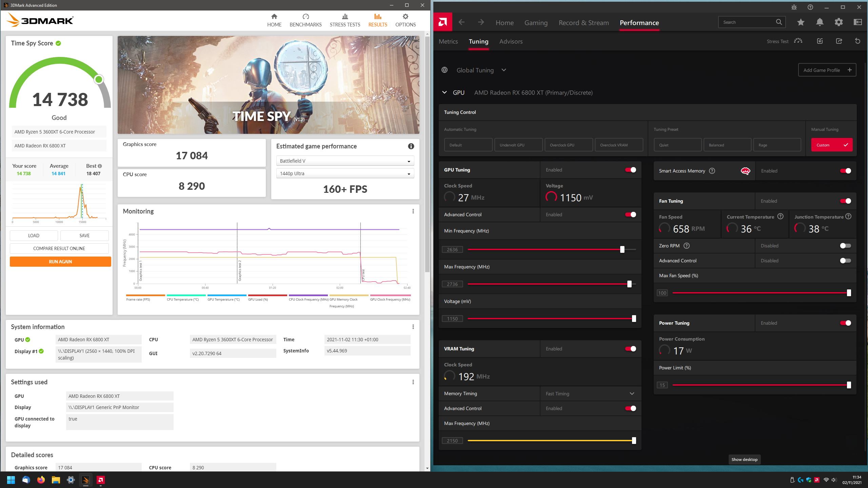Click the search magnifier icon in Radeon Software

pos(779,22)
